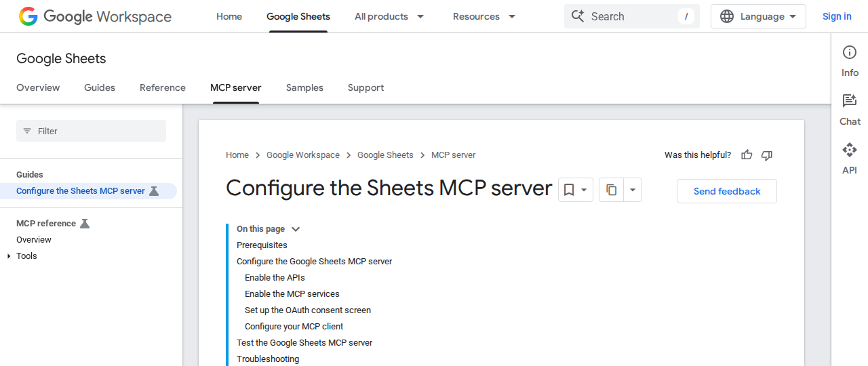Click the slash shortcut key in search
Image resolution: width=868 pixels, height=366 pixels.
(686, 16)
